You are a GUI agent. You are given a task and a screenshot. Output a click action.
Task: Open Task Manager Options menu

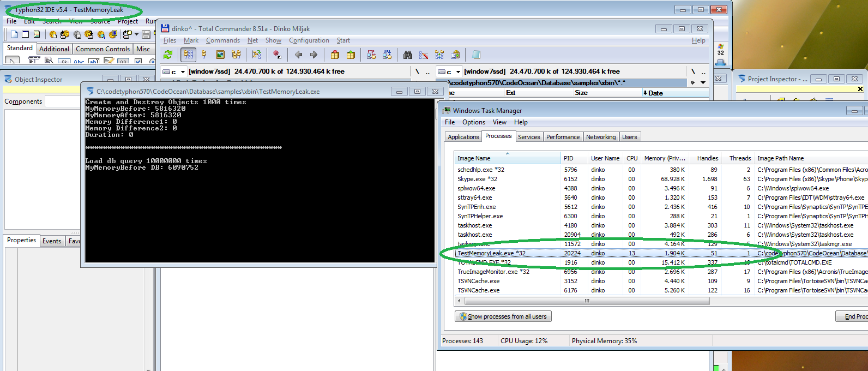474,122
